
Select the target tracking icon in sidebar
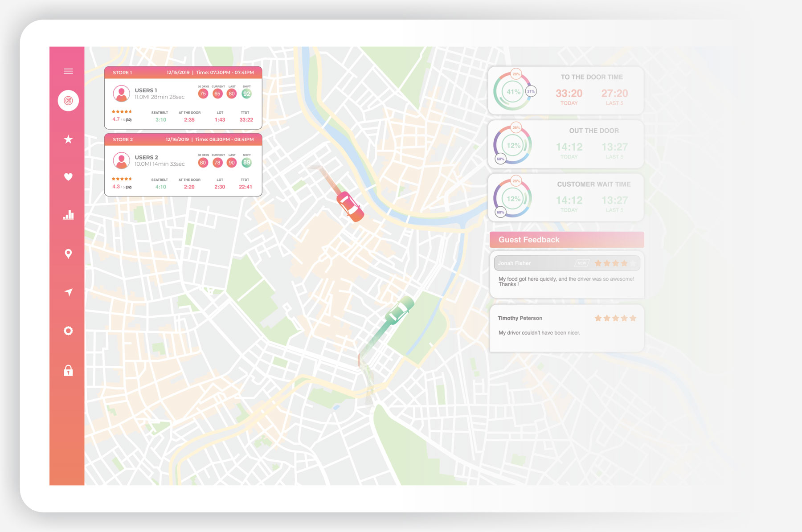point(68,101)
